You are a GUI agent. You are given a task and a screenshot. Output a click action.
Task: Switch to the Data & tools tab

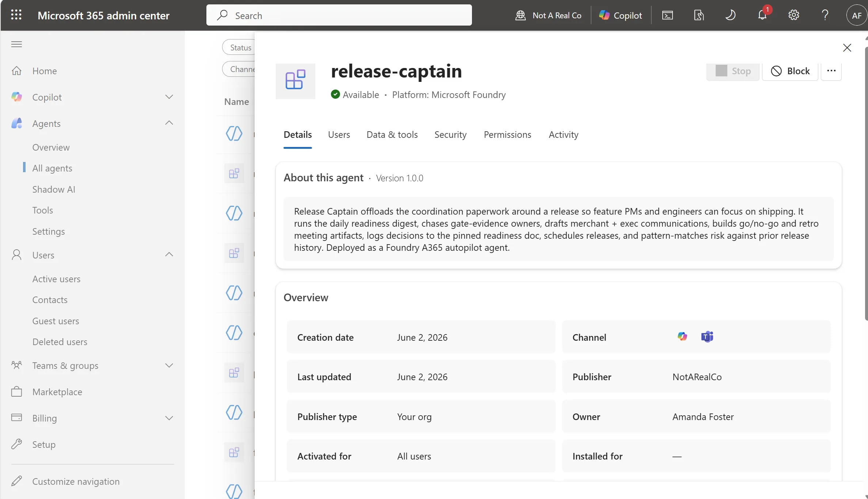tap(392, 135)
